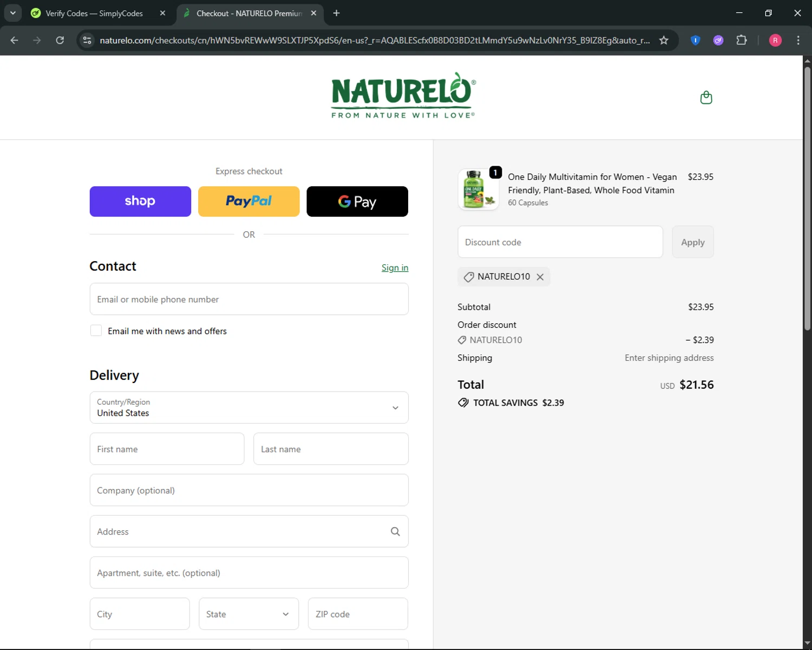
Task: Click the TOTAL SAVINGS $2.39 text
Action: coord(519,402)
